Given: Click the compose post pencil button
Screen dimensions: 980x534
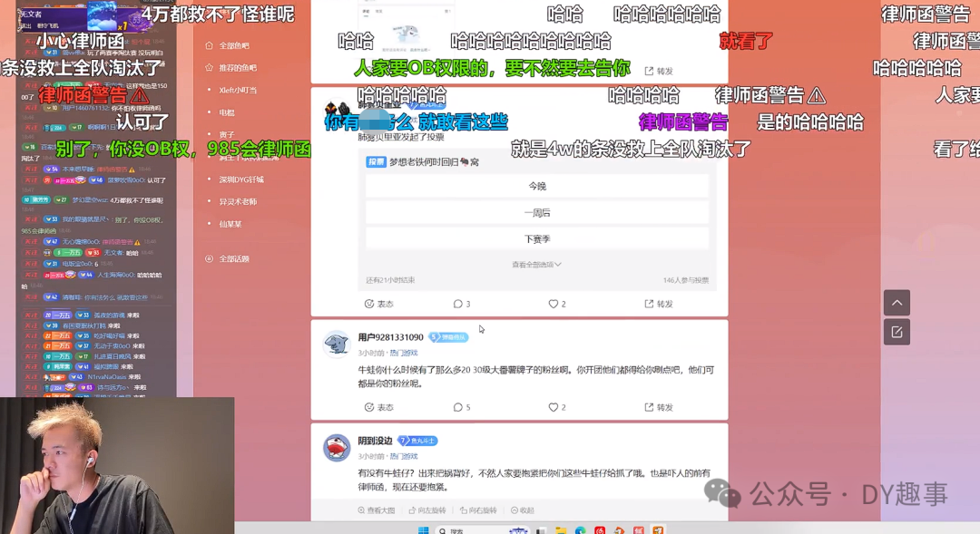Looking at the screenshot, I should (897, 332).
